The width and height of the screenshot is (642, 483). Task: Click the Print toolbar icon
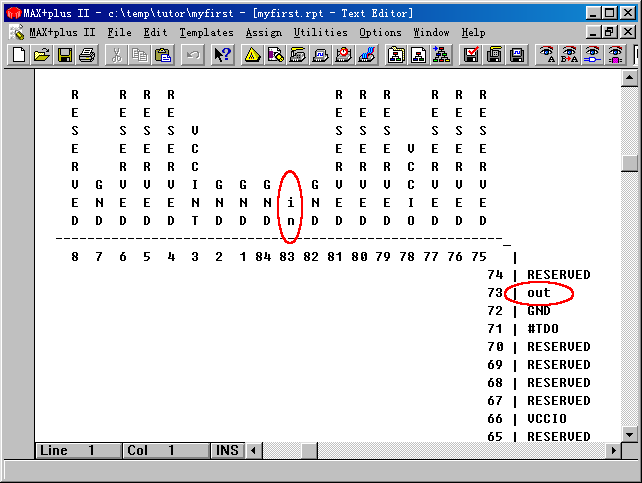pyautogui.click(x=87, y=55)
